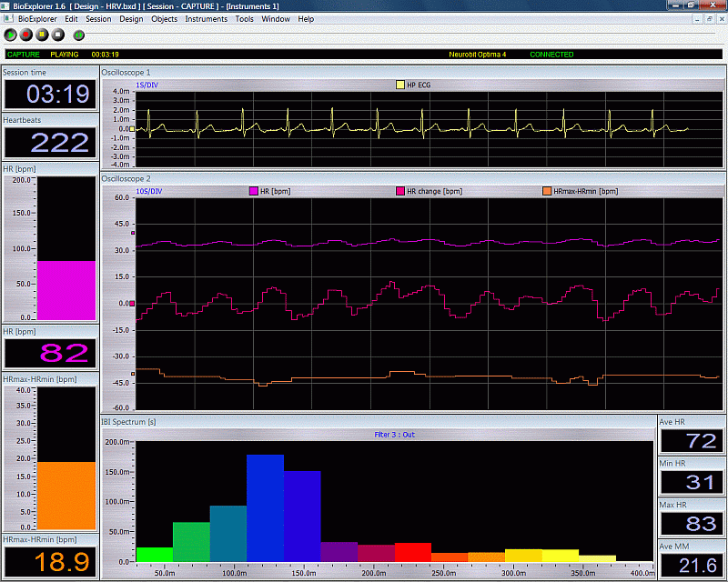The height and width of the screenshot is (582, 728).
Task: Click the green session position slider knob
Action: 79,35
